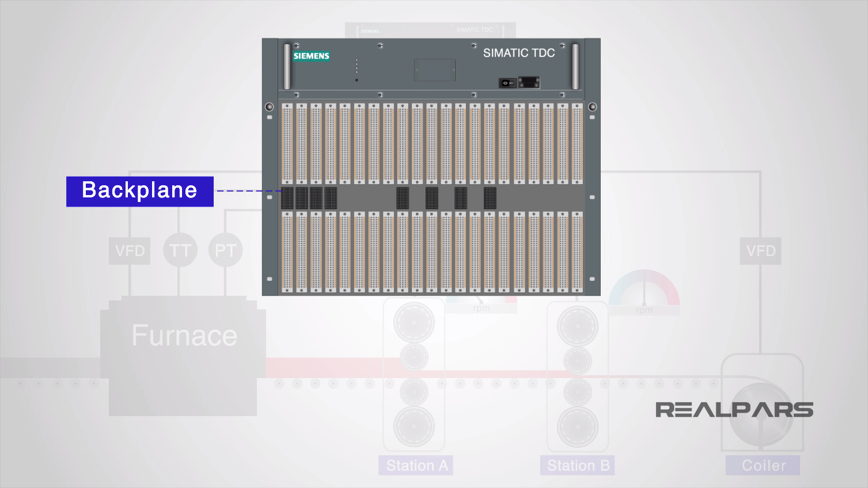
Task: Select the PT pressure transmitter icon
Action: pyautogui.click(x=225, y=250)
